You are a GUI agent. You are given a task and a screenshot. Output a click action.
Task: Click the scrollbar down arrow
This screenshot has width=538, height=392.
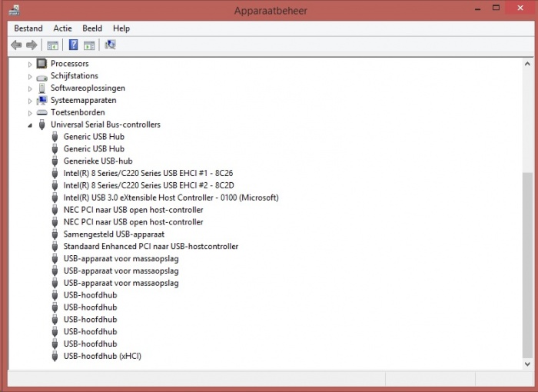pyautogui.click(x=527, y=364)
